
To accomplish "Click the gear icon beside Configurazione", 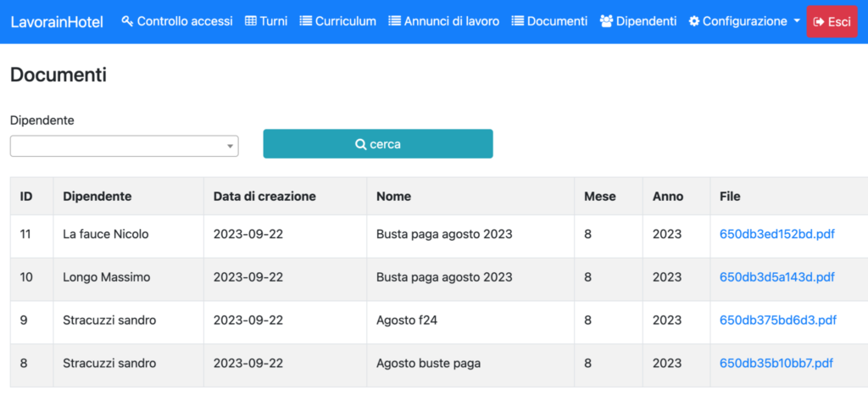I will coord(694,21).
